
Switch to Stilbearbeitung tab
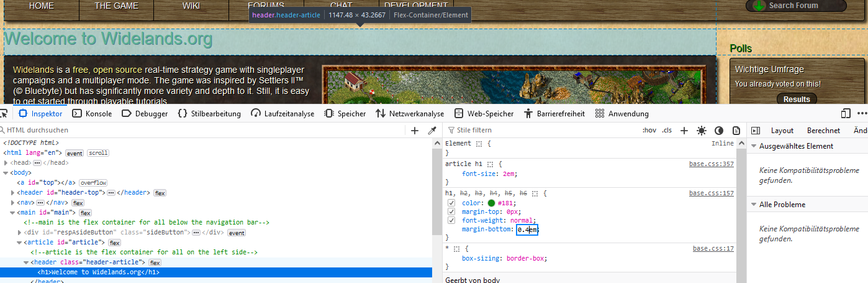click(209, 114)
